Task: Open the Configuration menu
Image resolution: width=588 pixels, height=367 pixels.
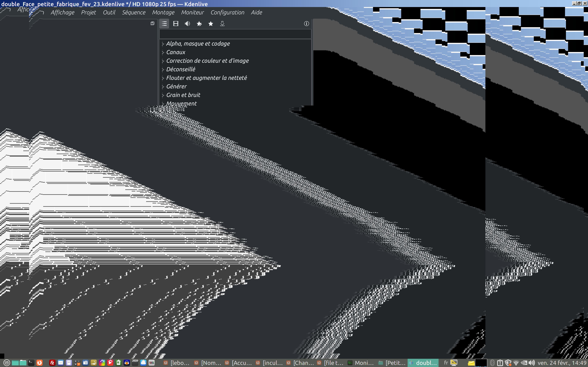Action: tap(227, 12)
